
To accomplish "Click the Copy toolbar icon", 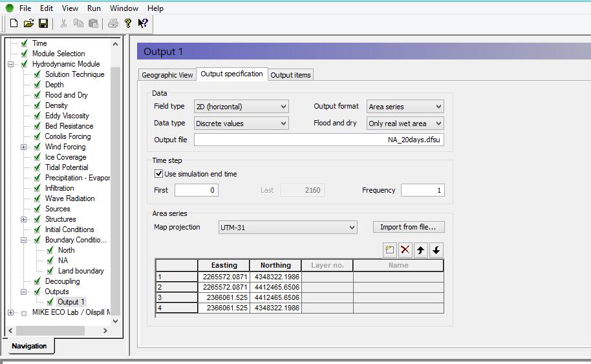I will 78,23.
